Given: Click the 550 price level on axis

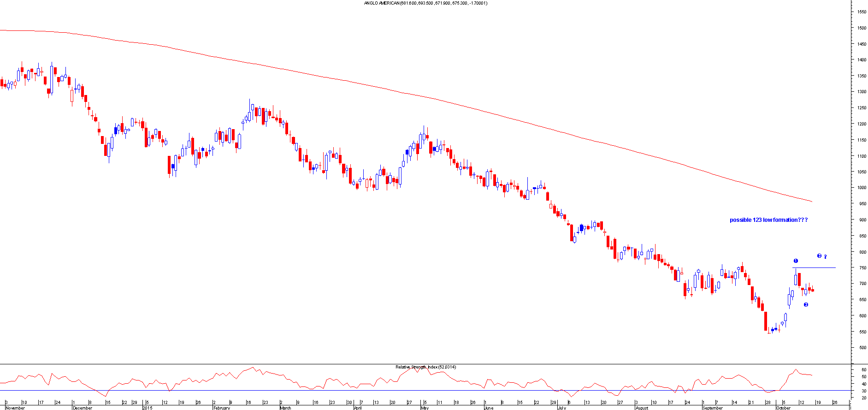Looking at the screenshot, I should (x=861, y=332).
